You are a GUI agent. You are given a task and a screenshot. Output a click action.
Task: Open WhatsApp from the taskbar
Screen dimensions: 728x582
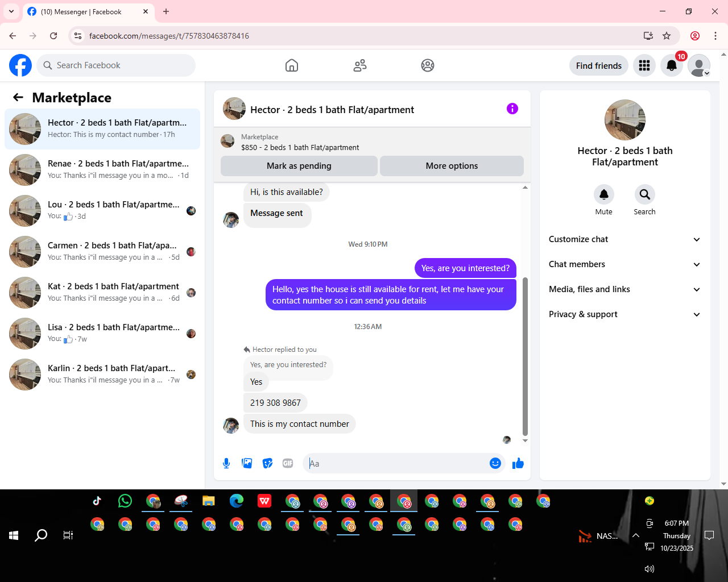point(125,501)
